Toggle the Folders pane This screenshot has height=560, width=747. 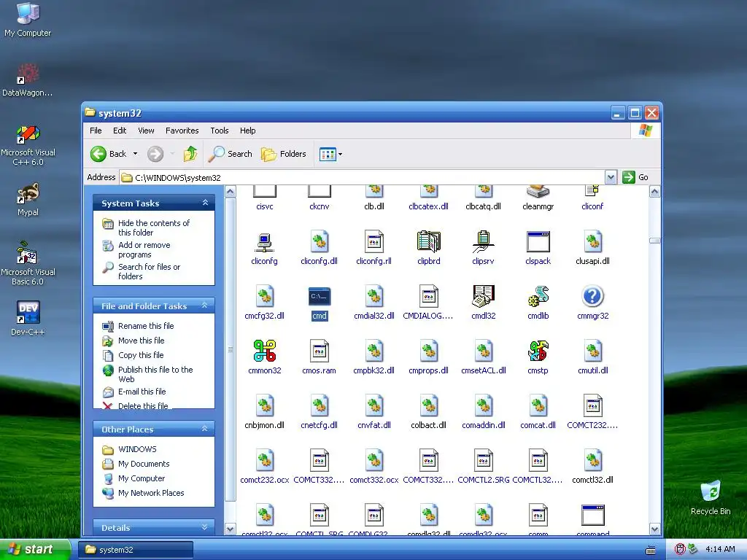(284, 154)
